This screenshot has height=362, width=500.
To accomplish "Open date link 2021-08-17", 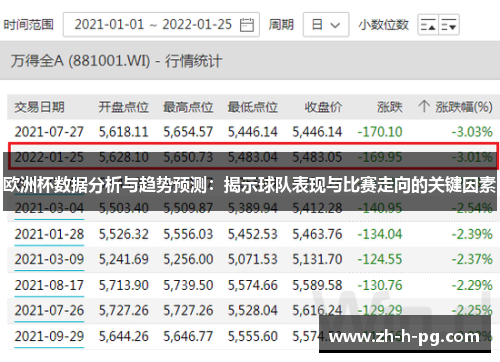I will (x=49, y=285).
